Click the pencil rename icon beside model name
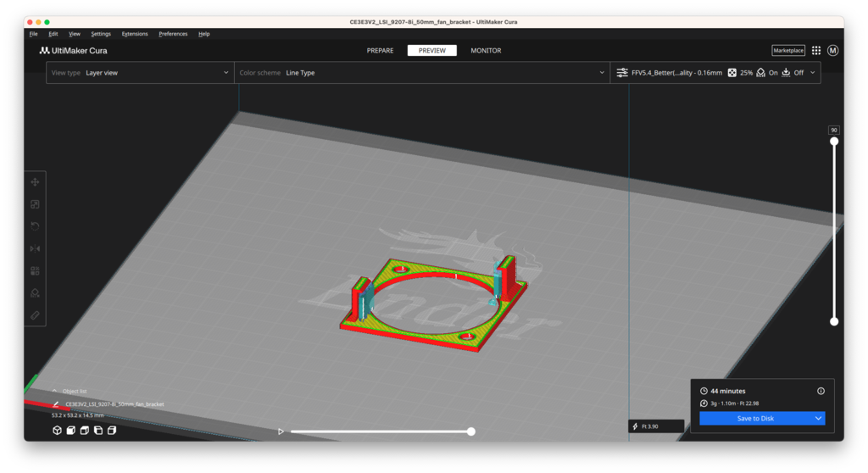 point(56,403)
